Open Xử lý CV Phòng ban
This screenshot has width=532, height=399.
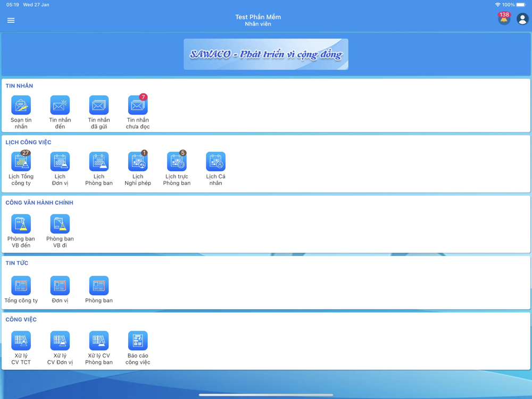99,340
